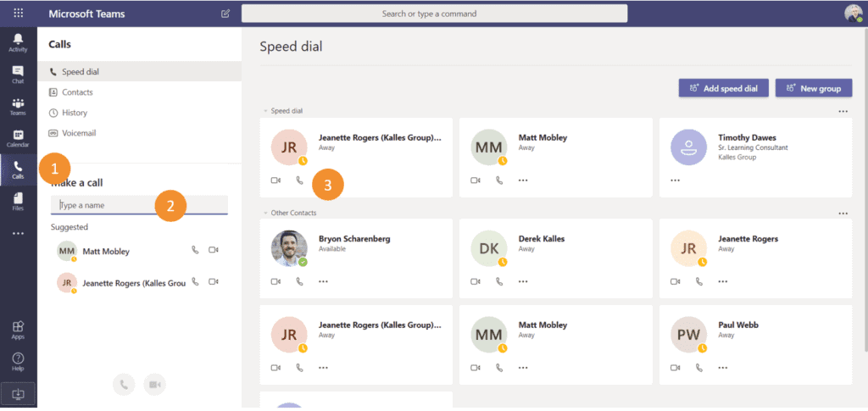Open the Activity feed in sidebar

click(19, 42)
